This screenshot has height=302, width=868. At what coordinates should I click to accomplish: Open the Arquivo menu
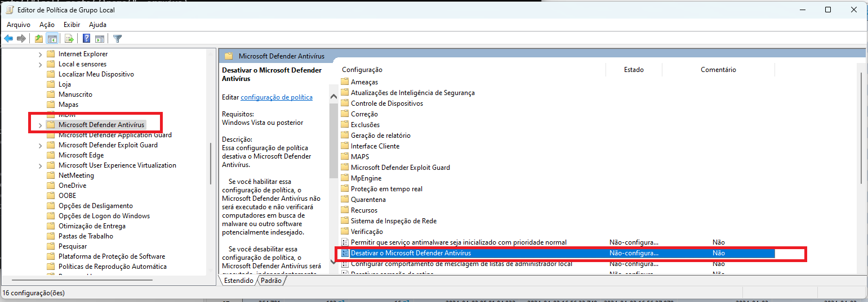click(19, 25)
